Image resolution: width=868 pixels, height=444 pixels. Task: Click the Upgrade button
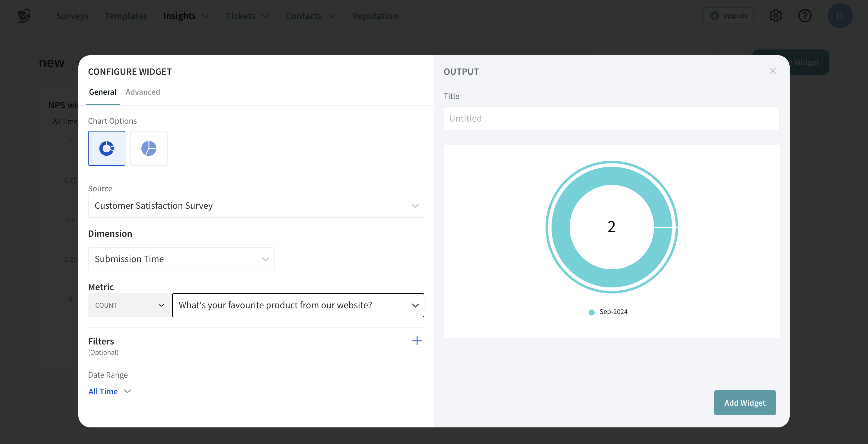(x=728, y=16)
